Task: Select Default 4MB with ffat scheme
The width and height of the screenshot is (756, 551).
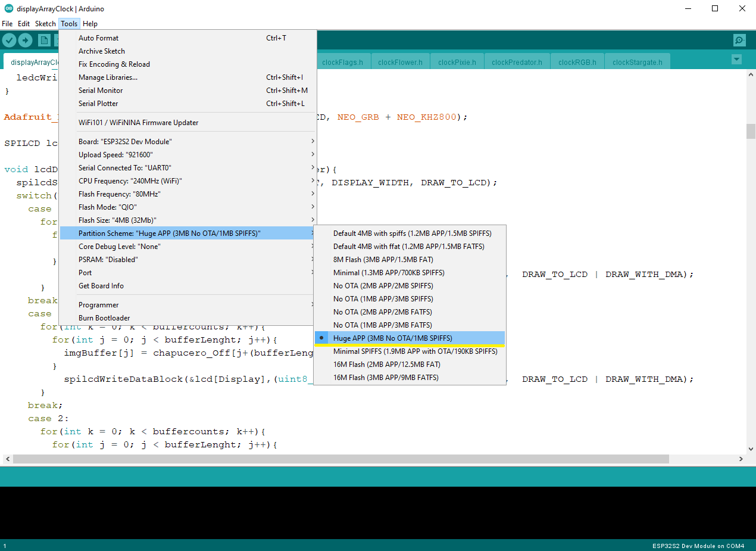Action: pos(410,247)
